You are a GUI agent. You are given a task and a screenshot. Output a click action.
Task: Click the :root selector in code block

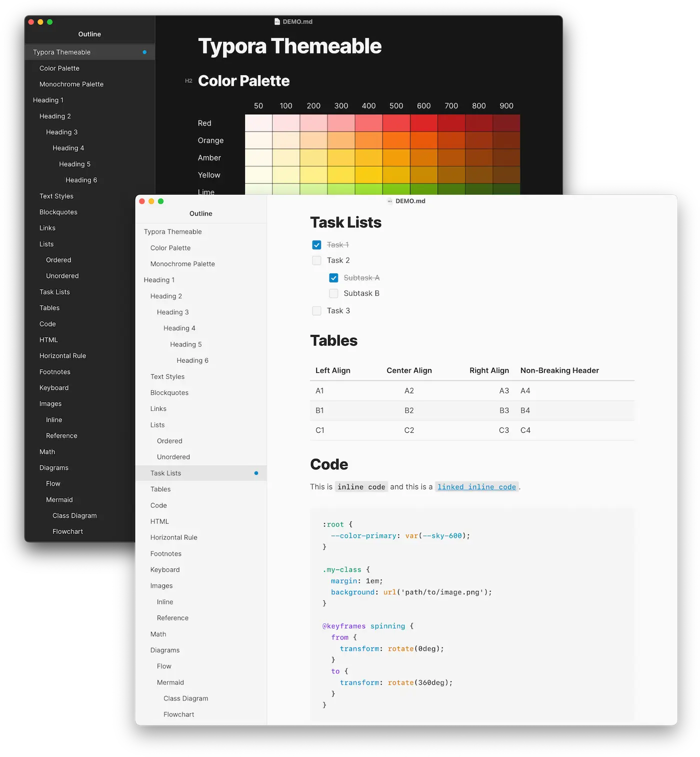click(333, 524)
